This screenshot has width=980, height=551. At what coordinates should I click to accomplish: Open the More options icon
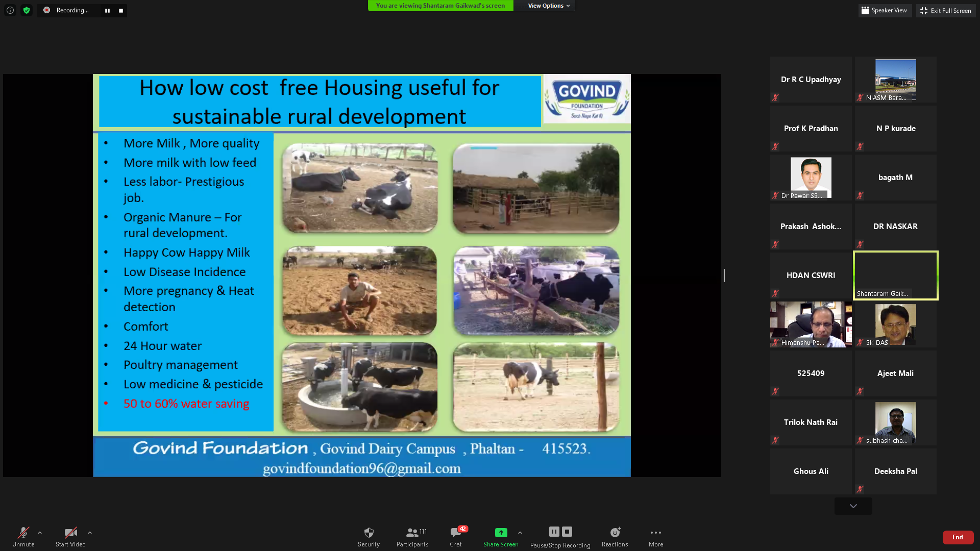(x=655, y=533)
